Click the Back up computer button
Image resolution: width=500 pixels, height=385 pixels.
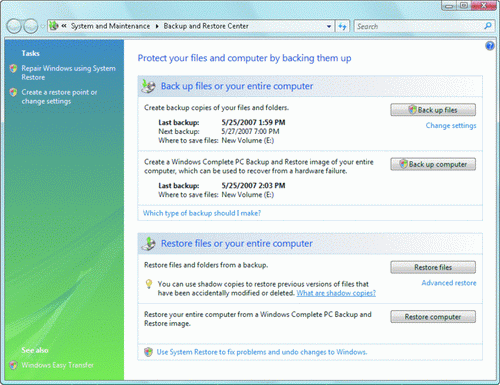click(433, 164)
